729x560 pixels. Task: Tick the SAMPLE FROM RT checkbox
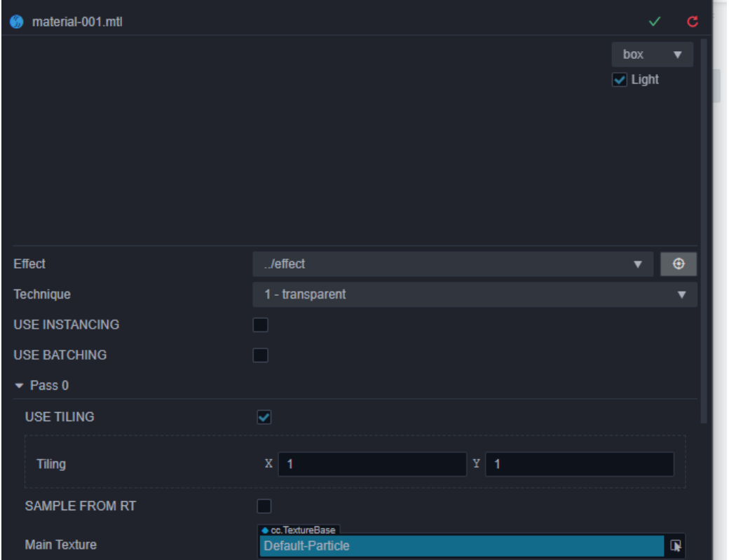coord(264,506)
